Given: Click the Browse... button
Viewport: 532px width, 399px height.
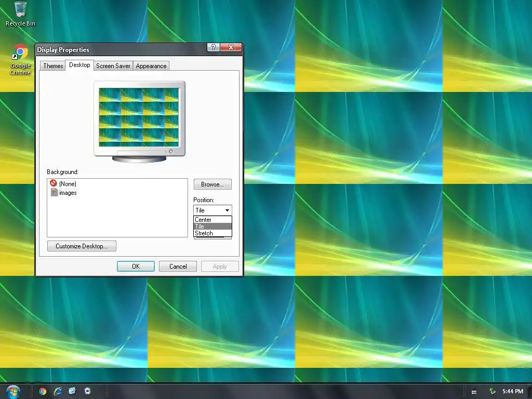Looking at the screenshot, I should (x=212, y=184).
